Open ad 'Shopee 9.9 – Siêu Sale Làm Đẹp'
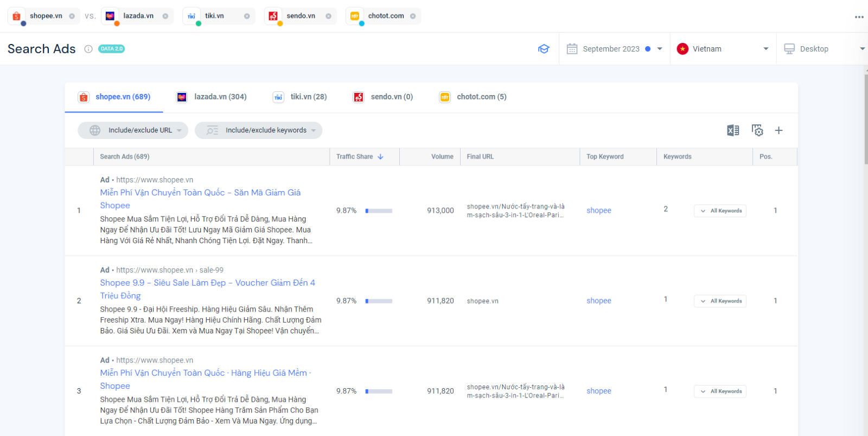 pyautogui.click(x=207, y=289)
